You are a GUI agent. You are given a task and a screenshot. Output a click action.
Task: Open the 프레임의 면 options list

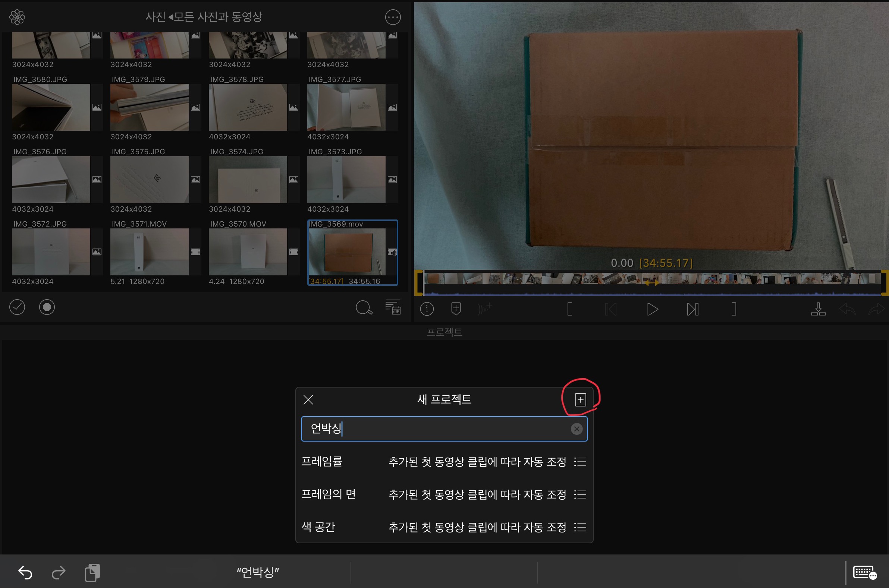pyautogui.click(x=580, y=494)
